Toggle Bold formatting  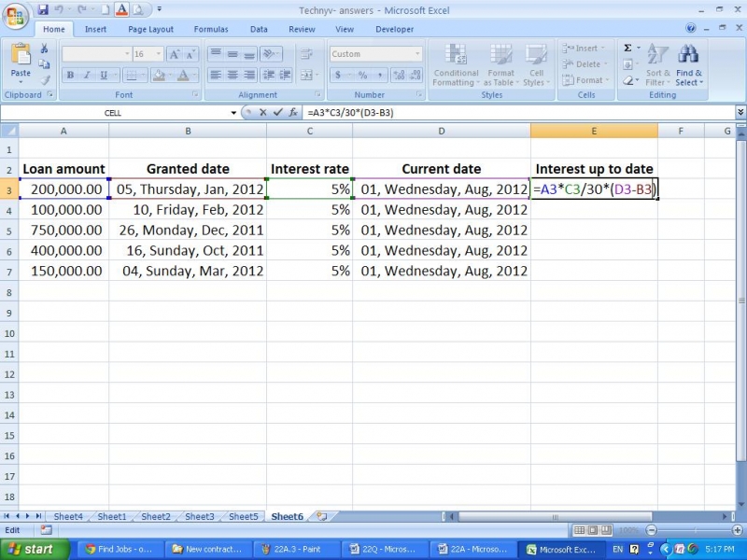point(71,75)
